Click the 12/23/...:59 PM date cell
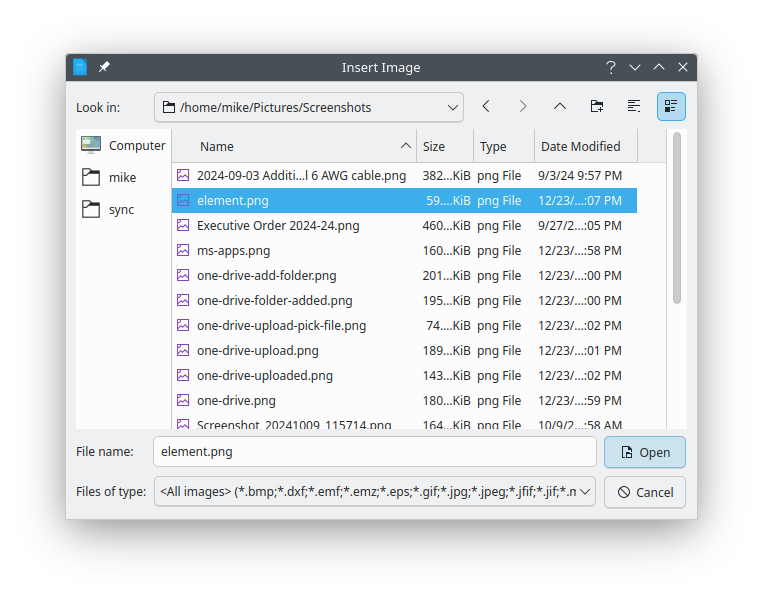 (x=580, y=400)
